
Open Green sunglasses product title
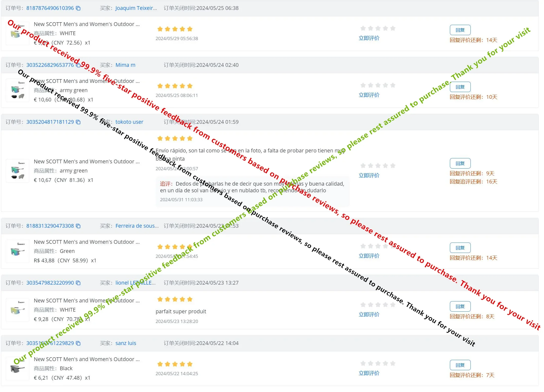(x=87, y=242)
